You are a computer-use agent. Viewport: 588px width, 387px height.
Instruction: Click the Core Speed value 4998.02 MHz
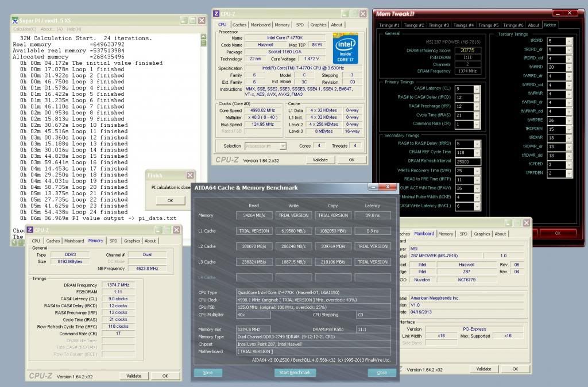coord(262,110)
